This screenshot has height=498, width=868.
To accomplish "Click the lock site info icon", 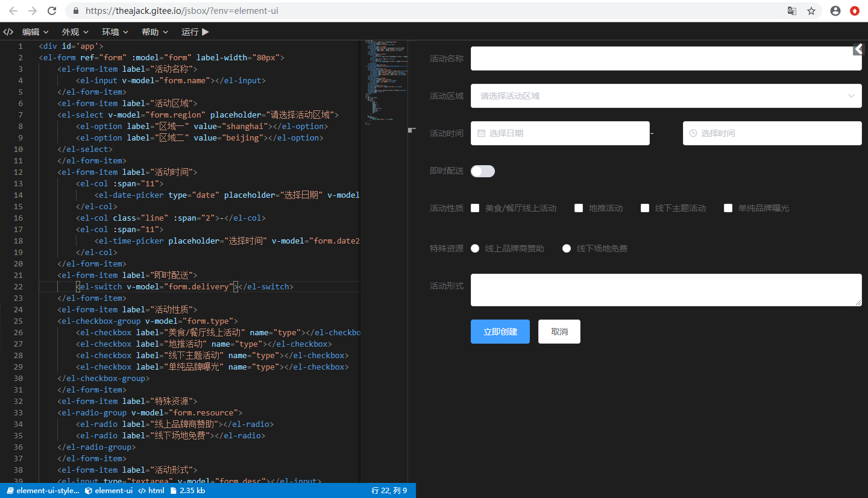I will point(75,11).
